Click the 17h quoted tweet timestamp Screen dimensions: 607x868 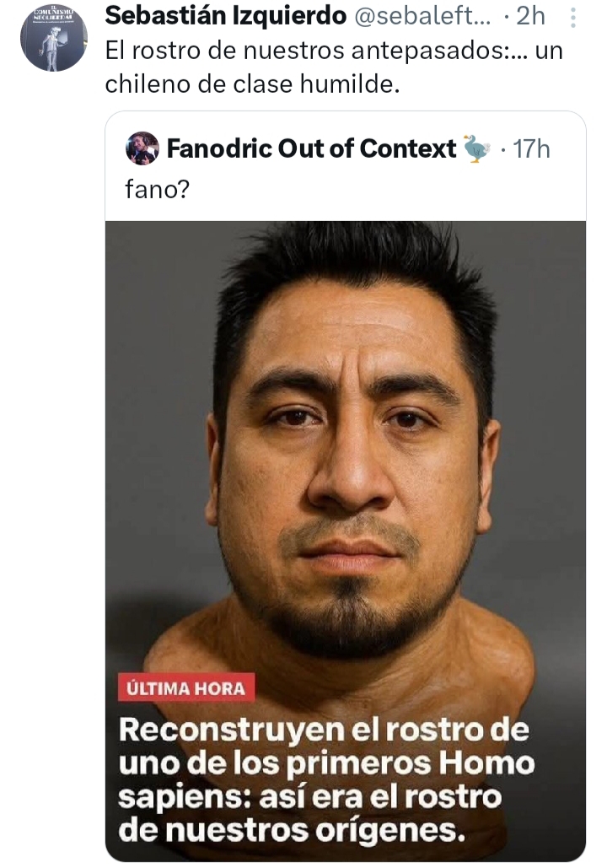coord(531,149)
